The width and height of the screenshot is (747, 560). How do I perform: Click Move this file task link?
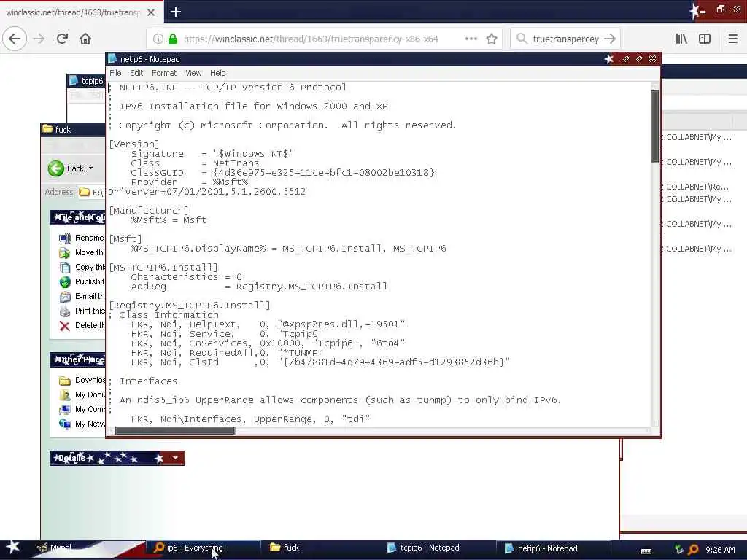[82, 252]
